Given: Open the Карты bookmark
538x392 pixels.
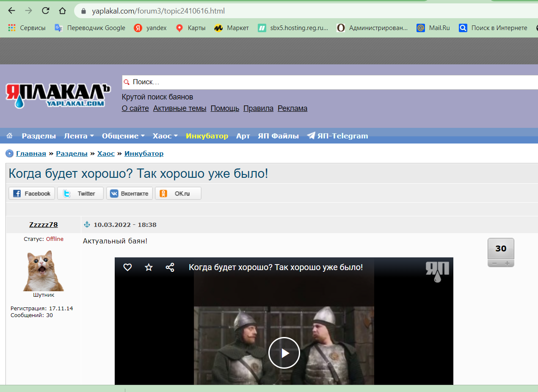Looking at the screenshot, I should 190,28.
